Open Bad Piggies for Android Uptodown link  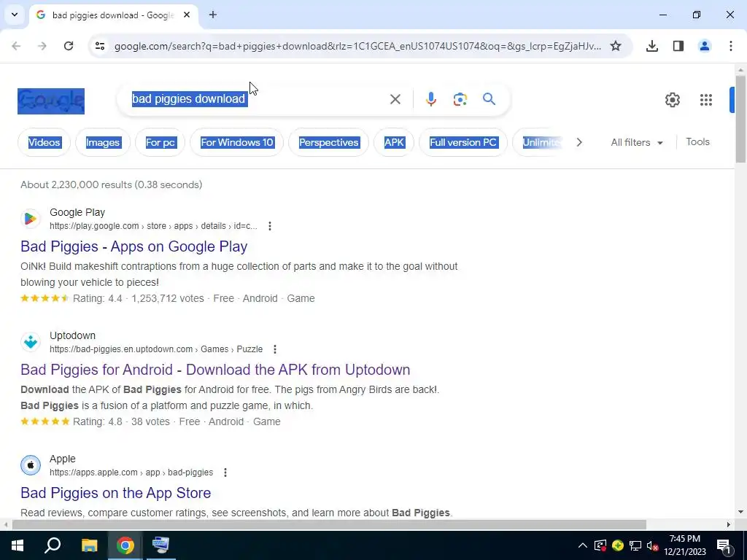pyautogui.click(x=215, y=370)
